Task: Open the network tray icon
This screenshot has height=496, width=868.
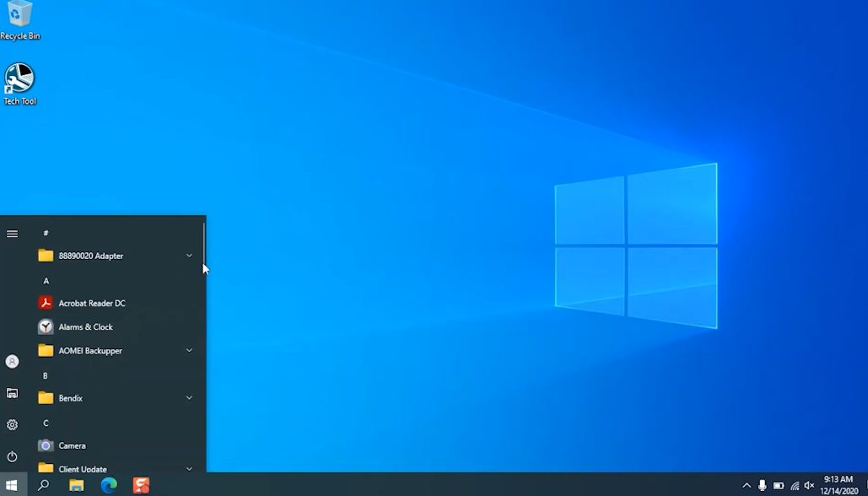Action: pos(795,486)
